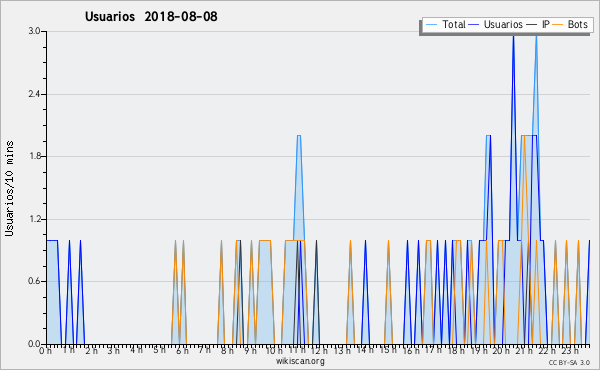Click the '16 h' x-axis label

pos(411,350)
